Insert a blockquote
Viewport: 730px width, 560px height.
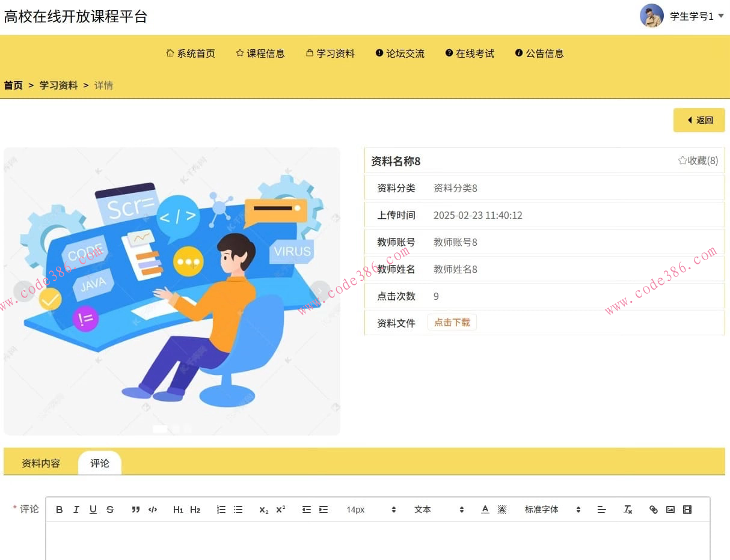[x=136, y=509]
